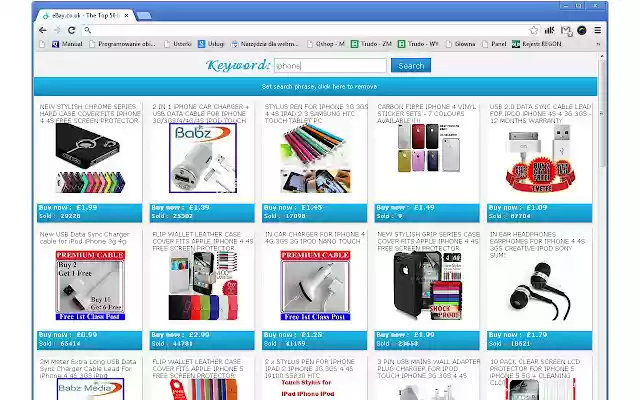Focus the Keyword search field
This screenshot has height=400, width=640.
330,65
